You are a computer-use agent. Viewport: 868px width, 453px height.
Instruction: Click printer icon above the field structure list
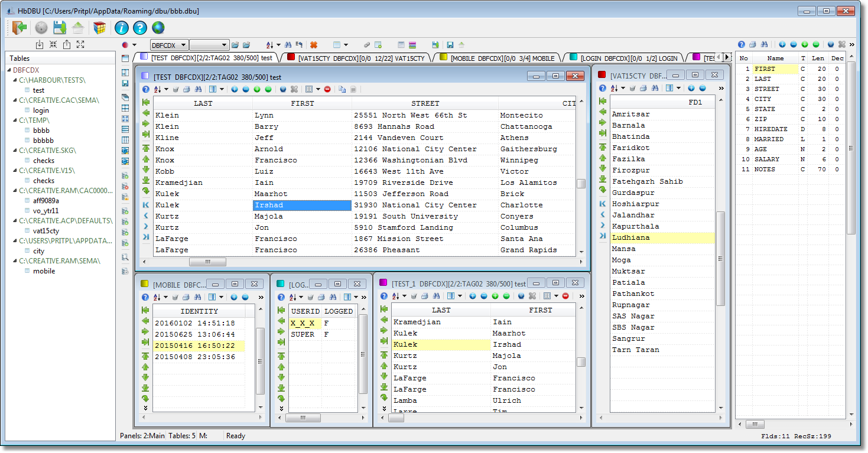pos(752,44)
